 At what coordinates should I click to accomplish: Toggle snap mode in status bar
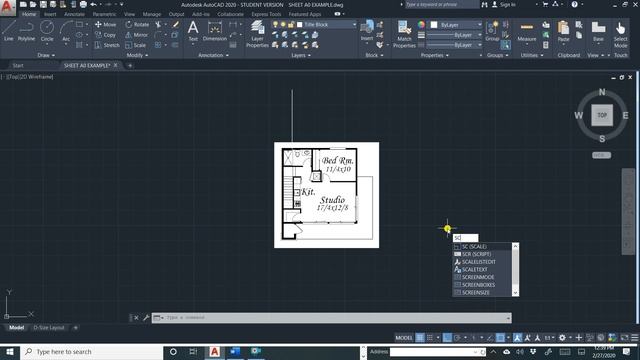(x=430, y=338)
